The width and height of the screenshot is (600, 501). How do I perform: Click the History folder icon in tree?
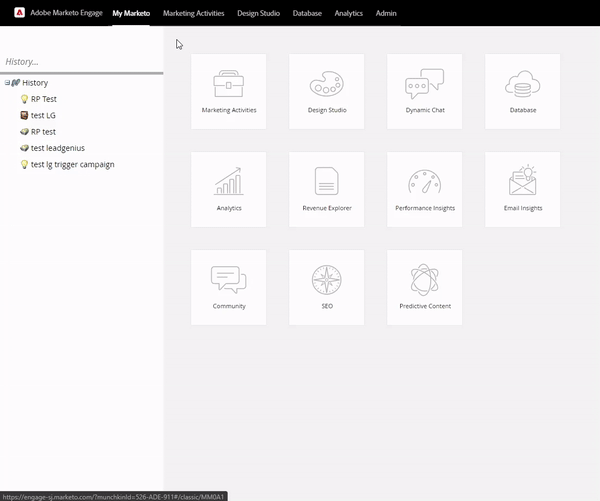16,83
